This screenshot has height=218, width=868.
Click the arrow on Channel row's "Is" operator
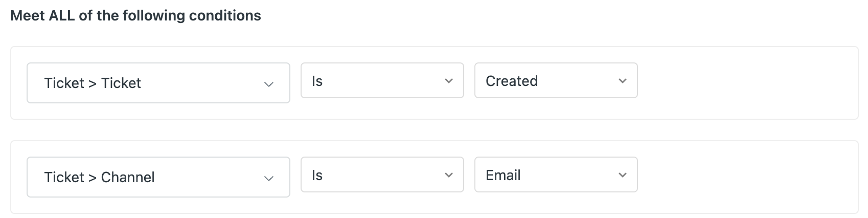point(449,175)
